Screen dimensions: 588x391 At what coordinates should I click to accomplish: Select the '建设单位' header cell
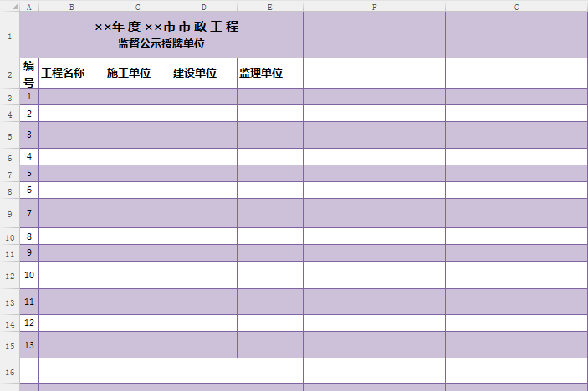click(x=203, y=74)
